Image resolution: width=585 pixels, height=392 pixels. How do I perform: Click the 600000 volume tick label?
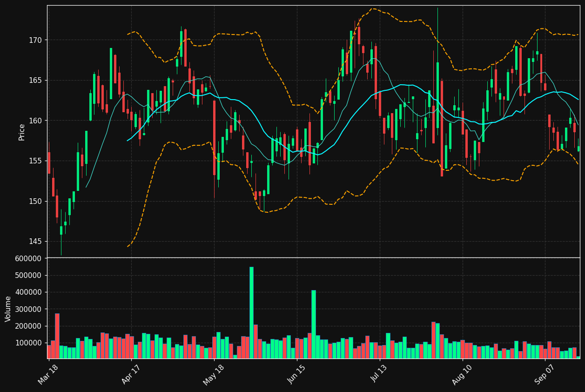pyautogui.click(x=28, y=258)
